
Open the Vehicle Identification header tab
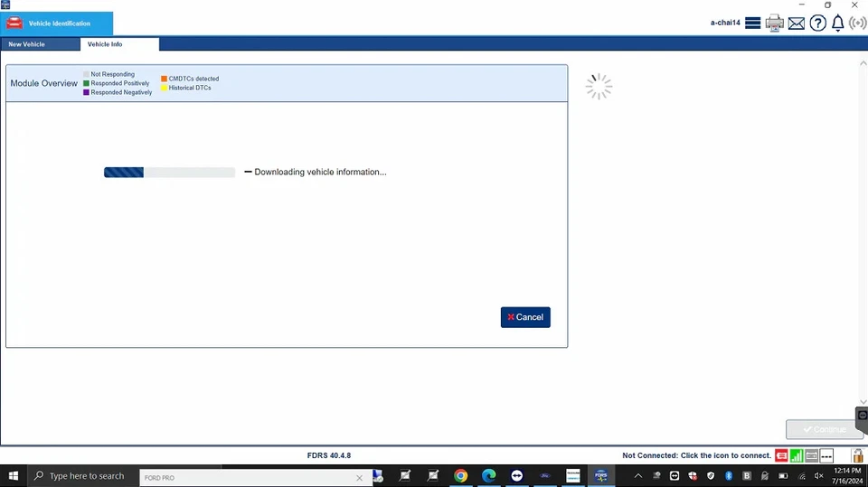click(x=57, y=23)
